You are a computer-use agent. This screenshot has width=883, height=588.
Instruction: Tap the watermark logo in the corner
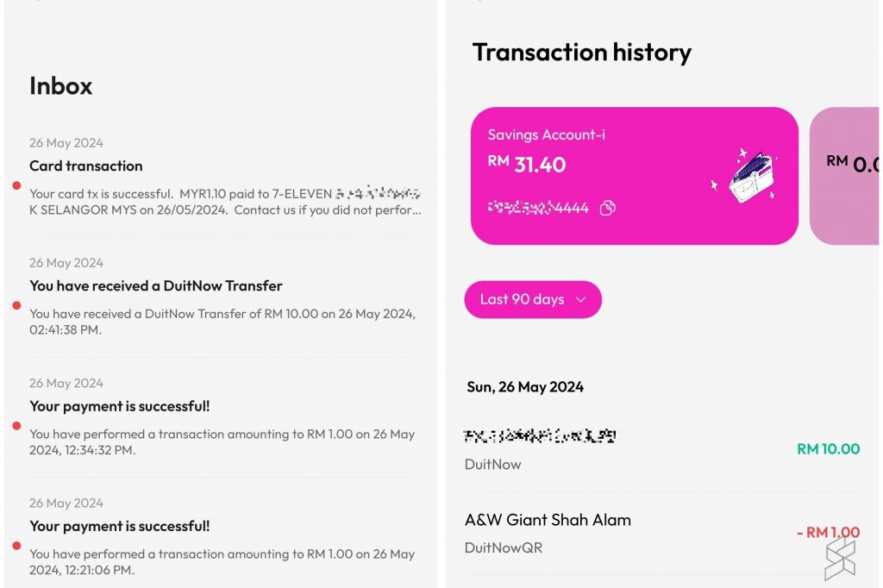pyautogui.click(x=840, y=559)
